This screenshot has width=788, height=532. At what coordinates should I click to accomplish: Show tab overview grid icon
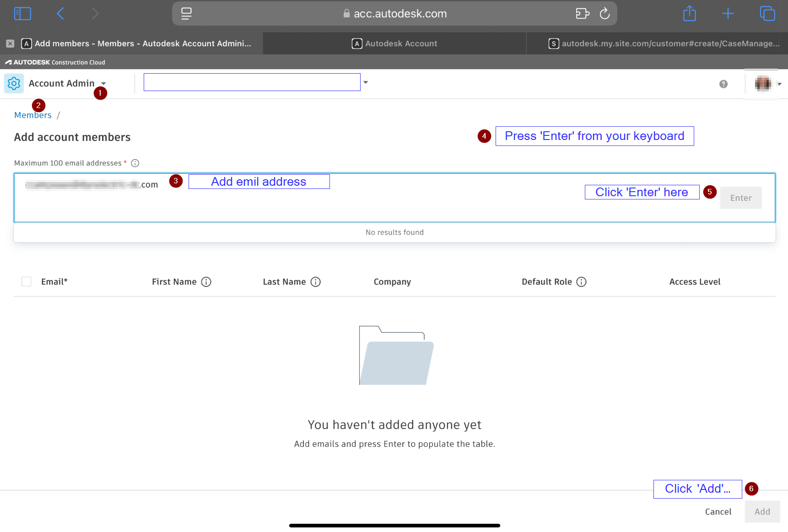[767, 13]
